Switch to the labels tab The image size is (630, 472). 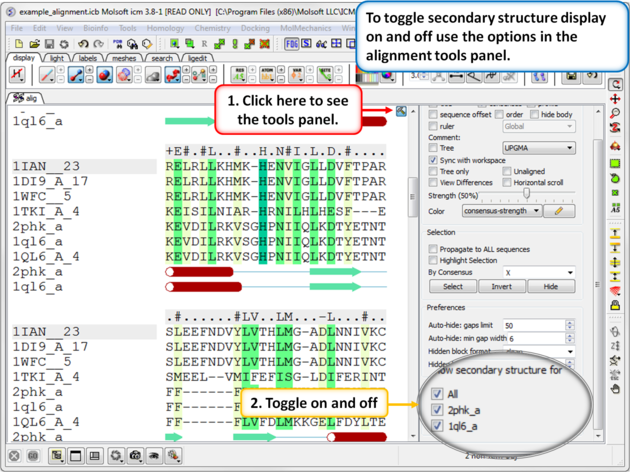click(x=88, y=59)
